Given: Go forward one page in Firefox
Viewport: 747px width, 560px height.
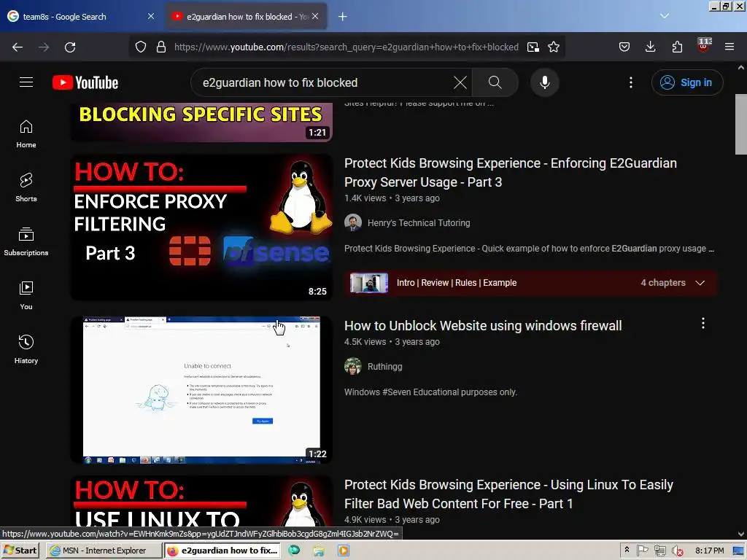Looking at the screenshot, I should coord(44,47).
